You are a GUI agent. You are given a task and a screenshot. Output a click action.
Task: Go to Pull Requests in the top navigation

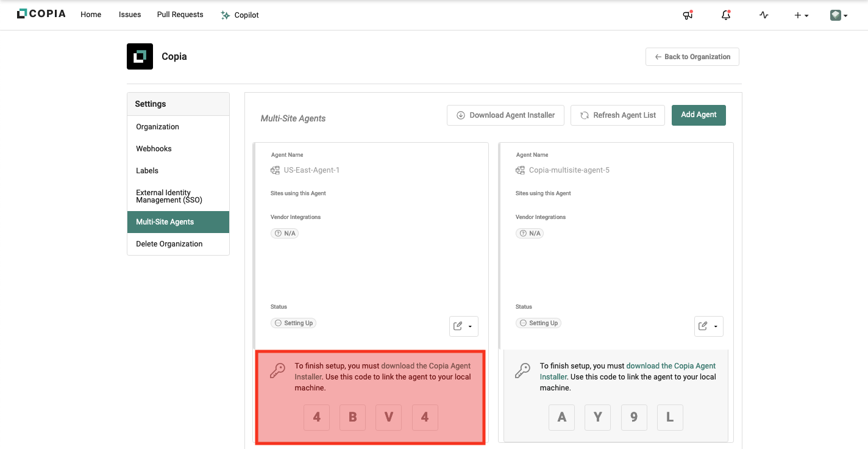pyautogui.click(x=180, y=15)
